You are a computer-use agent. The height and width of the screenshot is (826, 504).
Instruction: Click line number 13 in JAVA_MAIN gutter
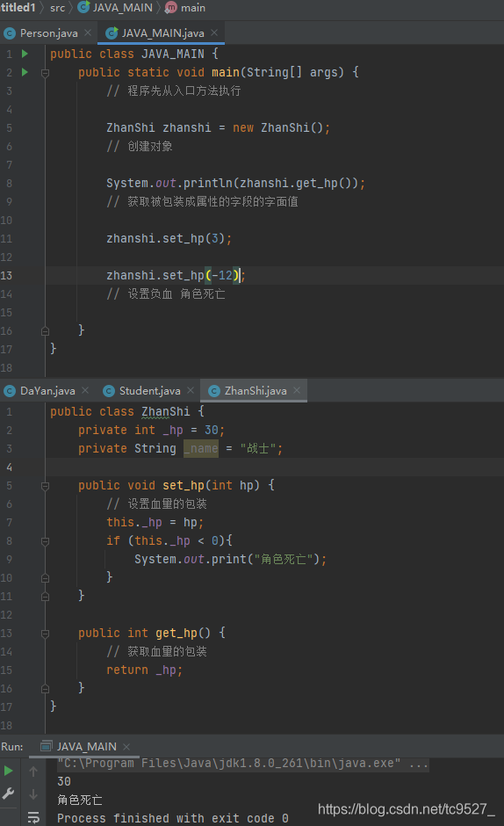[6, 276]
